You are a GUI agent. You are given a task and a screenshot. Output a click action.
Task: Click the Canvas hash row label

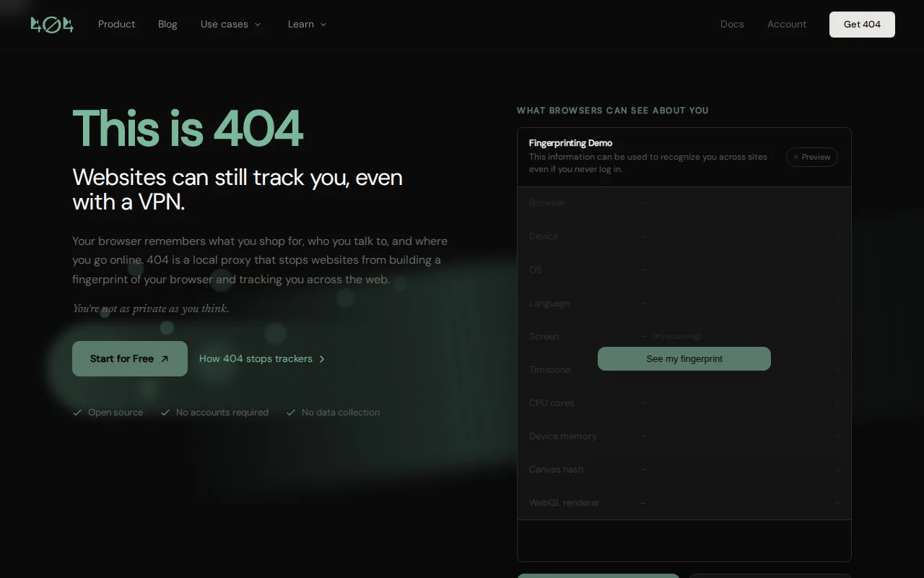(557, 469)
